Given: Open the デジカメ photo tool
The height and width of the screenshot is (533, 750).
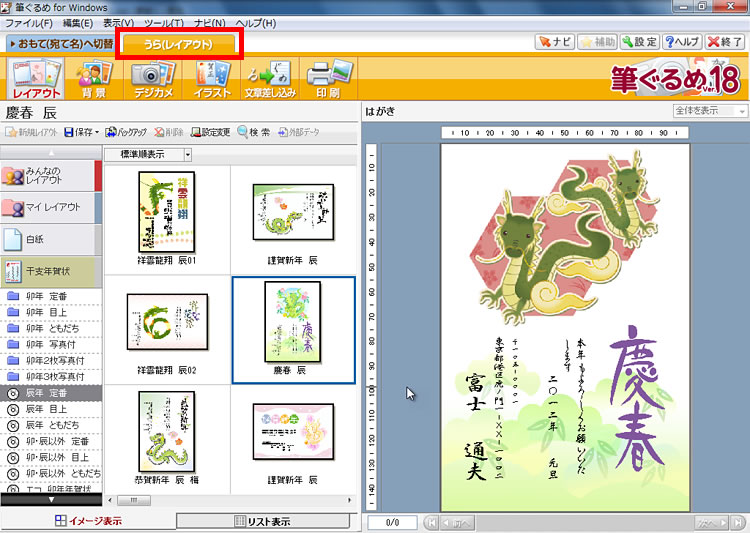Looking at the screenshot, I should [x=153, y=78].
